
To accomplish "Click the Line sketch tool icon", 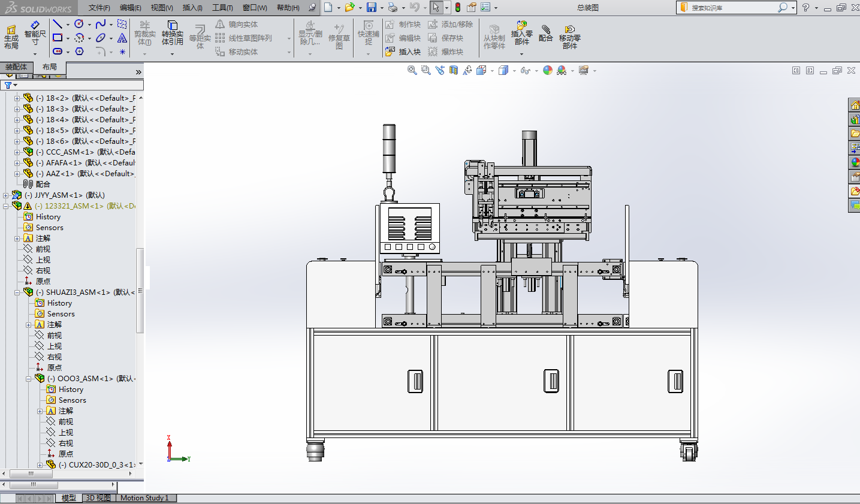I will (58, 24).
